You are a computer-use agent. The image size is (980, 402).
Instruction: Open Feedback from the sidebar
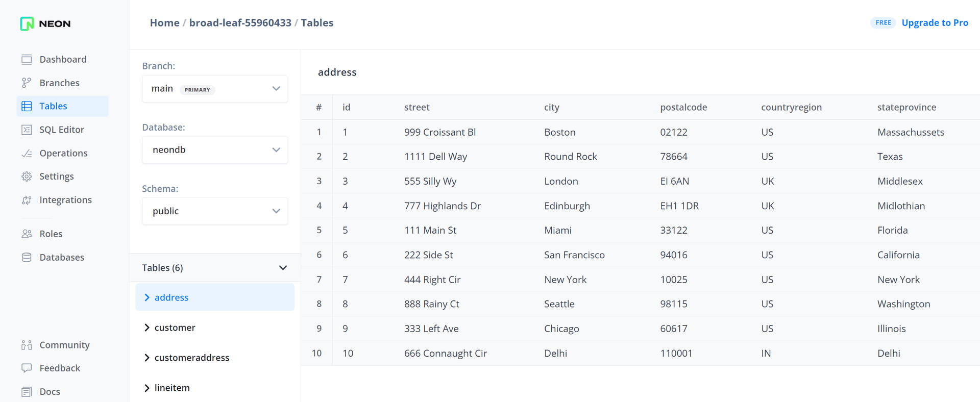[60, 368]
